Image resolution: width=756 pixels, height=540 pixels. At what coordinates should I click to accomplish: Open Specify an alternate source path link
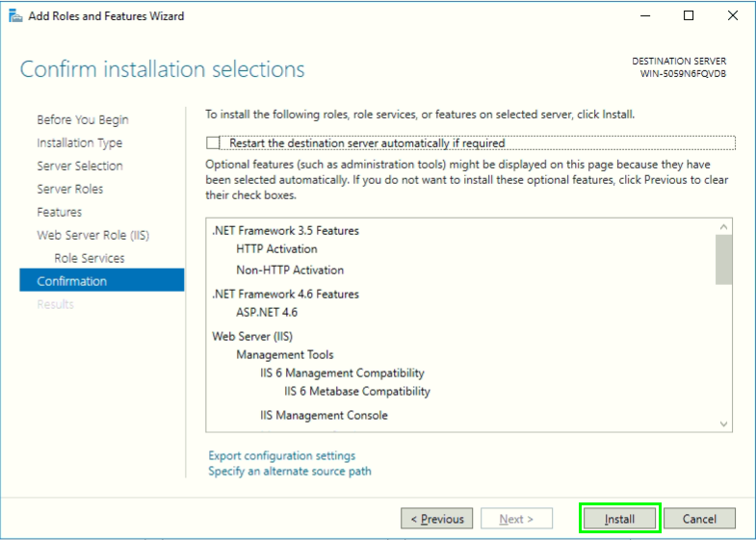point(290,471)
